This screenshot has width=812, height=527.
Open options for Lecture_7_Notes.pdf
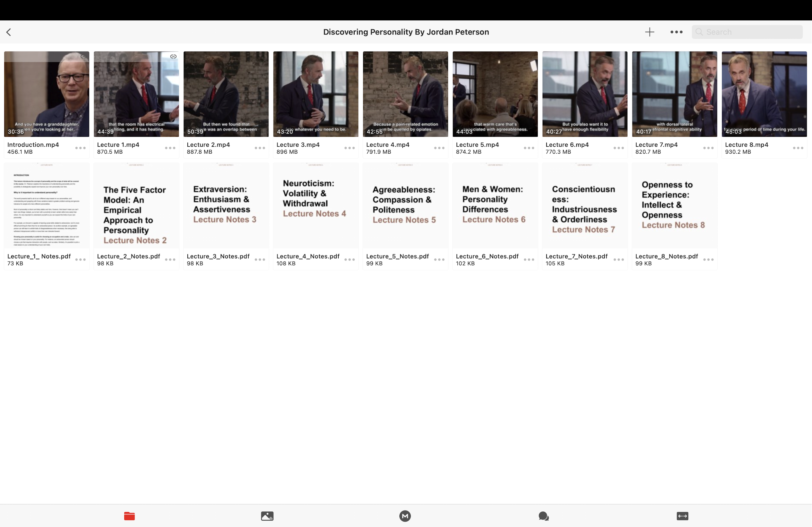tap(619, 259)
